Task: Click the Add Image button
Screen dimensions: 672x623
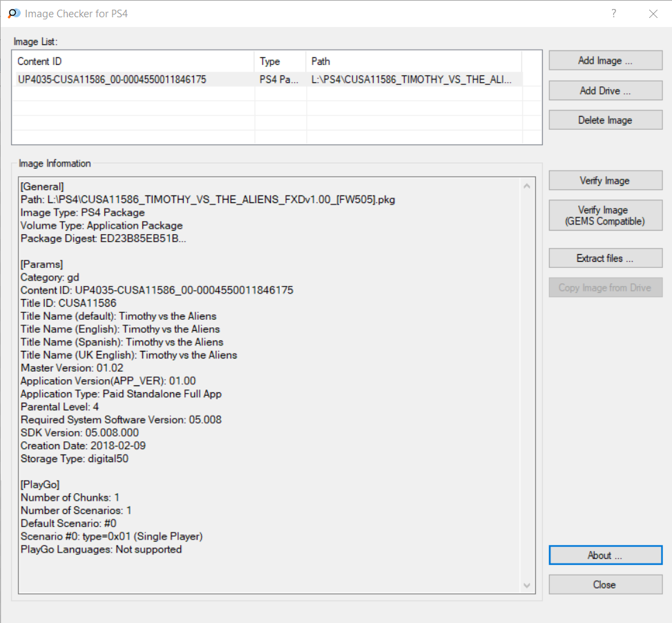Action: coord(605,60)
